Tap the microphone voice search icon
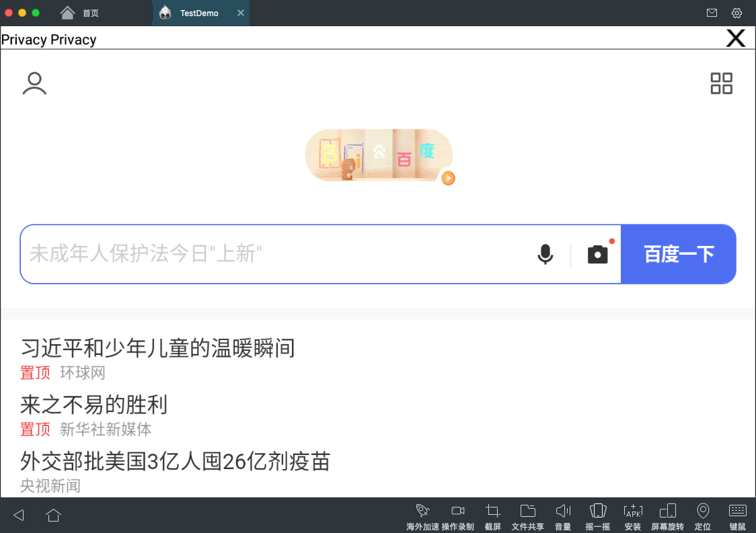756x533 pixels. point(545,254)
